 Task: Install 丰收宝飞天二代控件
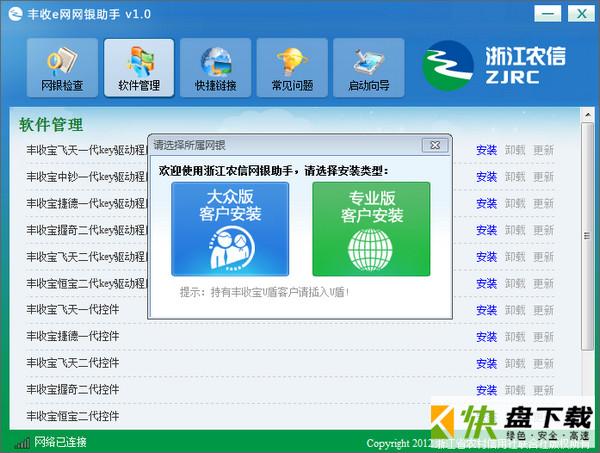[486, 363]
